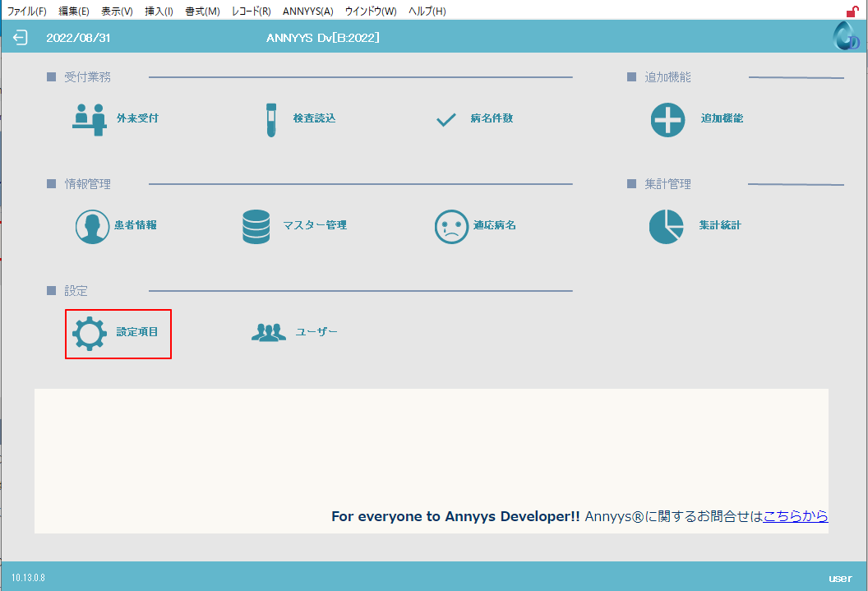This screenshot has height=591, width=868.
Task: Click the 2022/08/31 date in header
Action: (x=78, y=38)
